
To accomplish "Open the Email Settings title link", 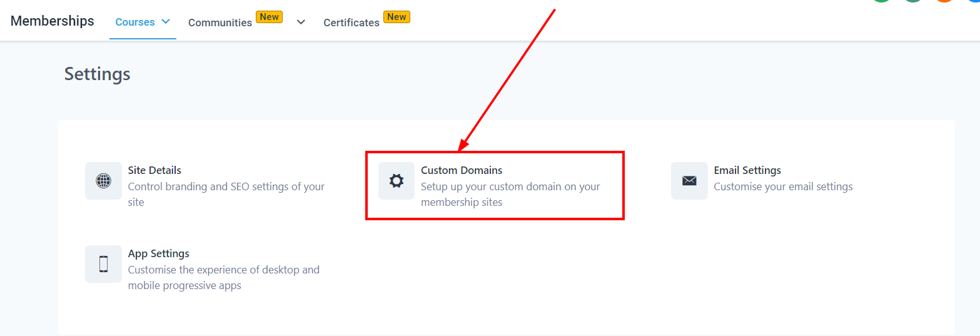I will [x=747, y=170].
